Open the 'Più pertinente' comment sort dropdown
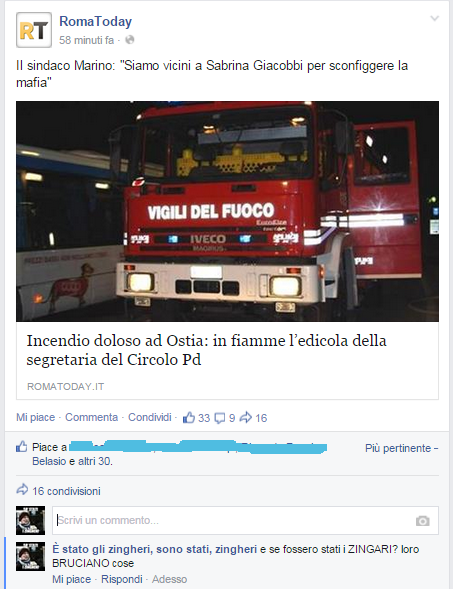This screenshot has width=453, height=589. (401, 448)
